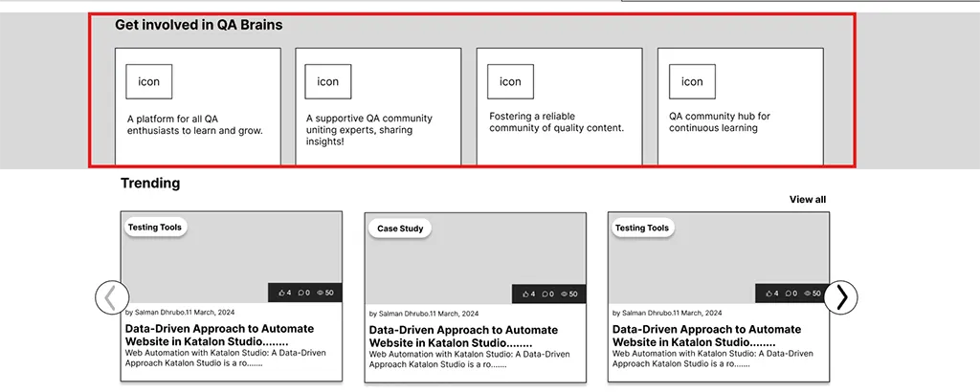Advance the Trending carousel with right arrow
This screenshot has height=392, width=980.
841,297
